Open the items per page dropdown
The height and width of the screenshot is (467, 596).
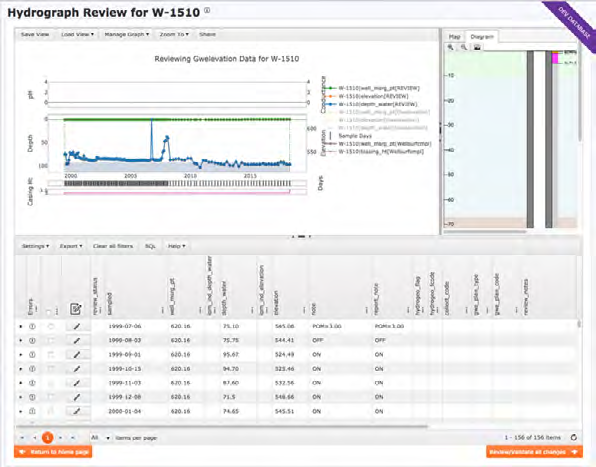point(100,438)
